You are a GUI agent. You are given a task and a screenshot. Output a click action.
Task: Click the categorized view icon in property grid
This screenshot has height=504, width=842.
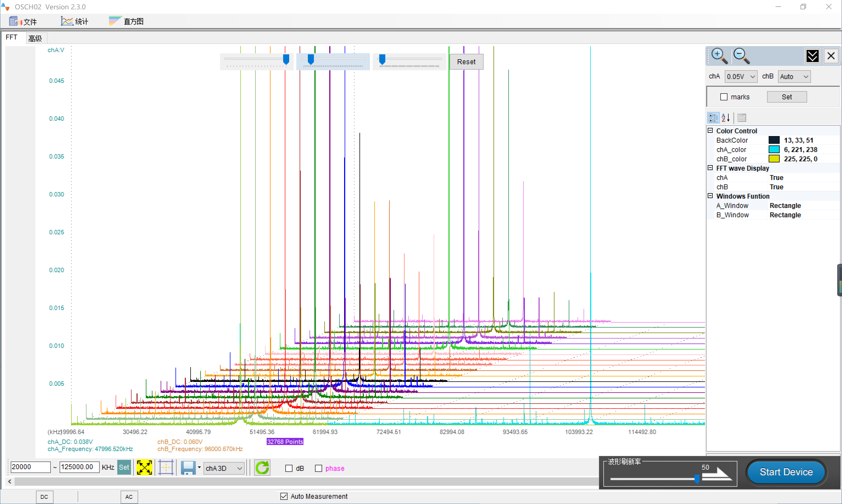pos(713,118)
